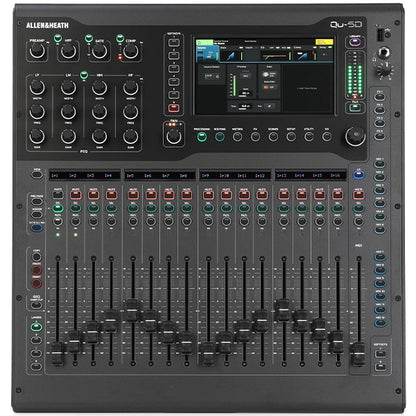Tap the red Reset key
The image size is (416, 416).
point(37,283)
